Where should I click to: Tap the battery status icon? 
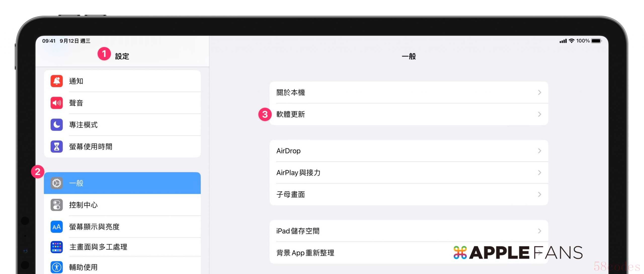click(596, 41)
